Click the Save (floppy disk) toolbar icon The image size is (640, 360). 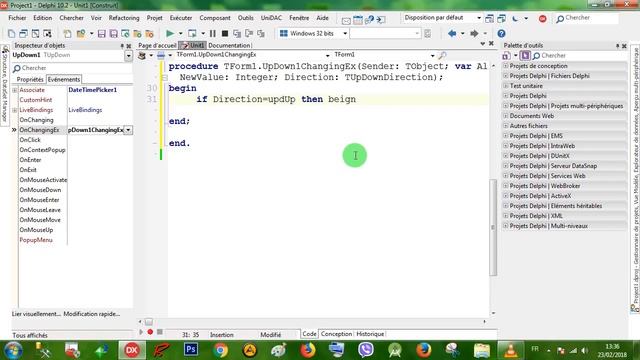click(x=102, y=33)
